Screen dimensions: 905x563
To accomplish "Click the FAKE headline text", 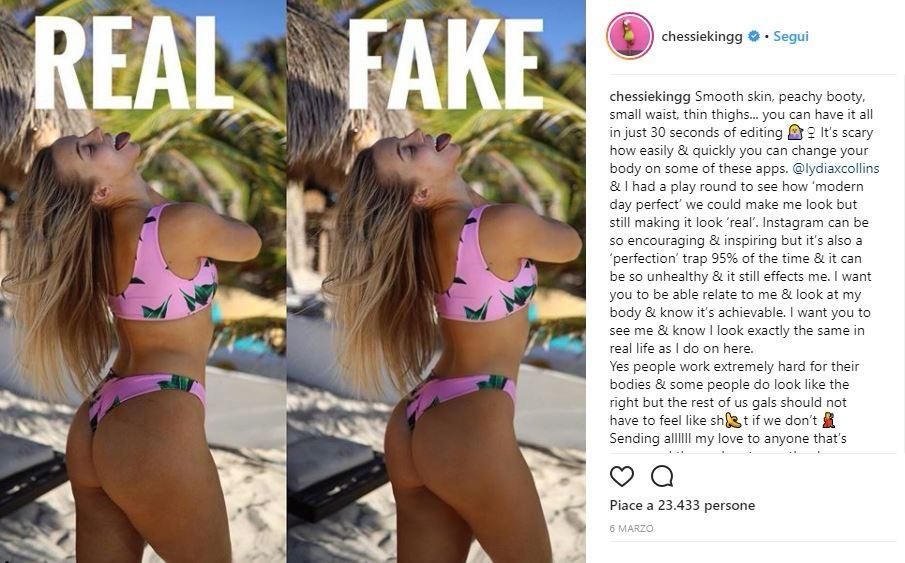I will pyautogui.click(x=446, y=63).
